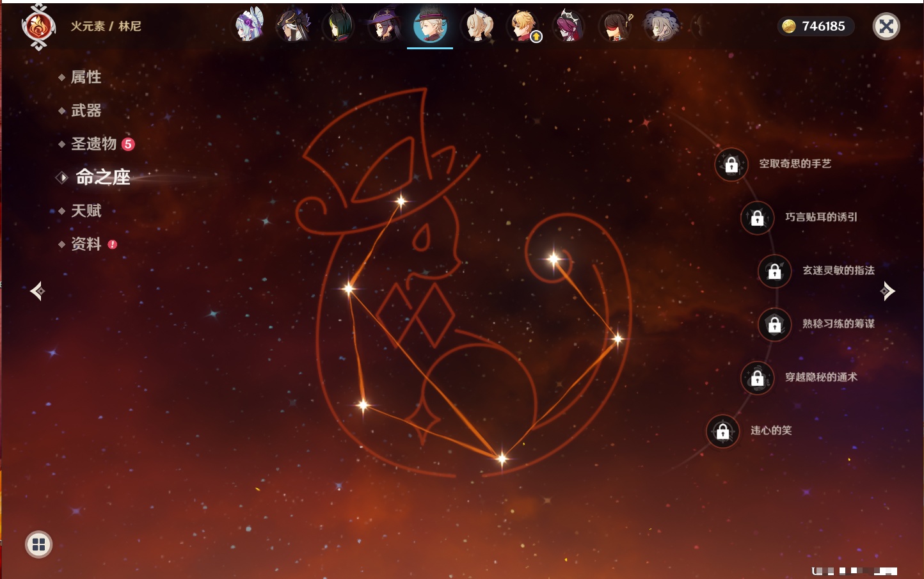Screen dimensions: 924x579
Task: Click the red 5 badge on 圣遗物
Action: pyautogui.click(x=128, y=144)
